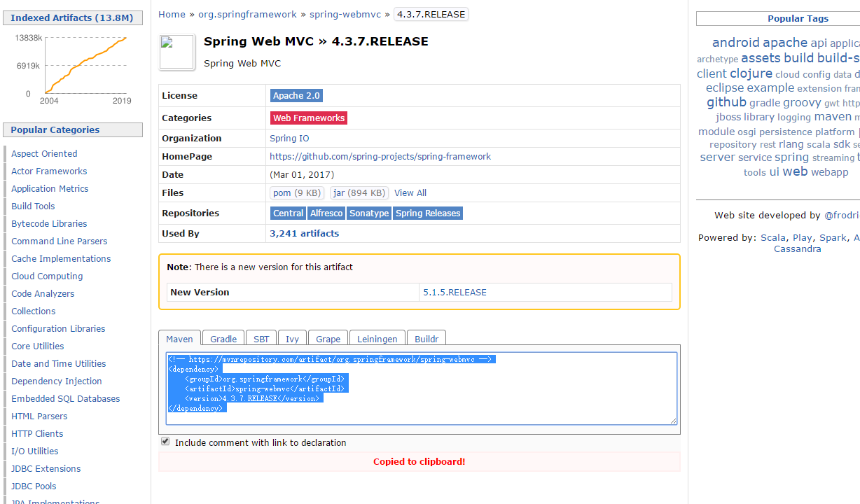Select the Grape tab
This screenshot has height=504, width=860.
[x=328, y=339]
